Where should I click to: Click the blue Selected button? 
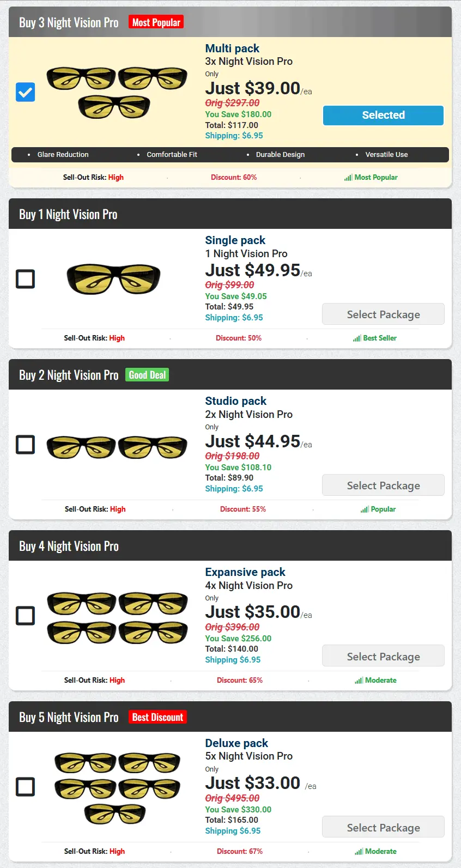tap(383, 115)
